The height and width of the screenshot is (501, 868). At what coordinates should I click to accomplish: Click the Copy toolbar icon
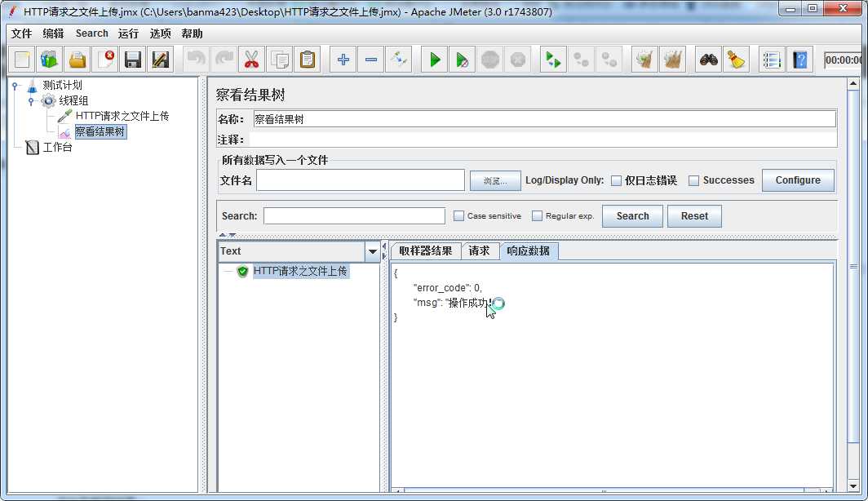[280, 60]
